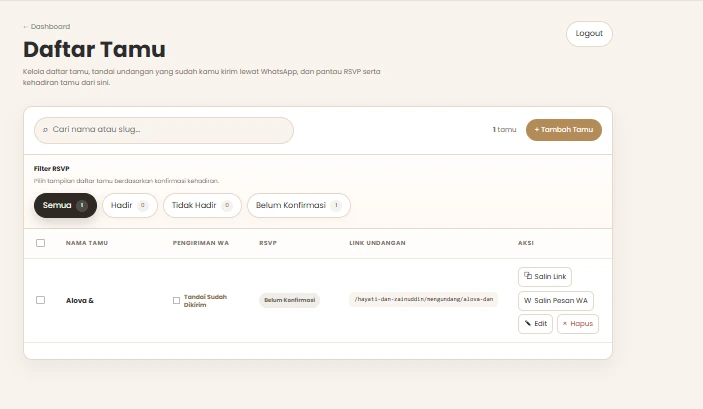Go back via the Dashboard link
Viewport: 703px width, 409px height.
47,26
